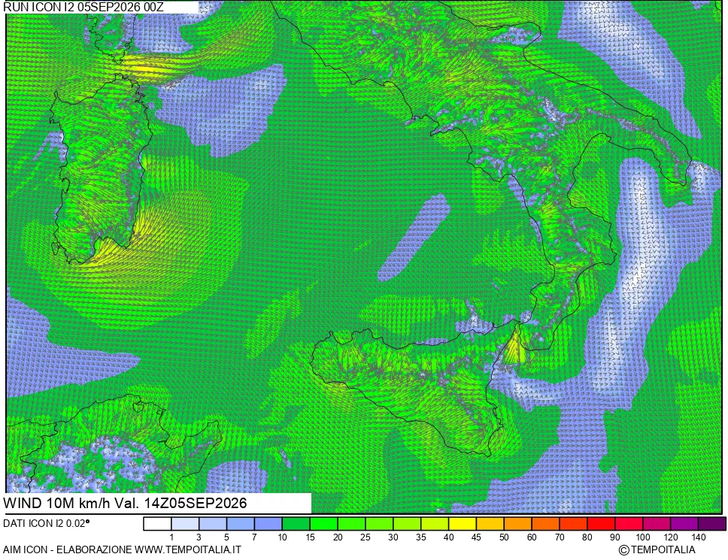Click the legend value '140'
Screen dimensions: 728x560
pos(698,537)
